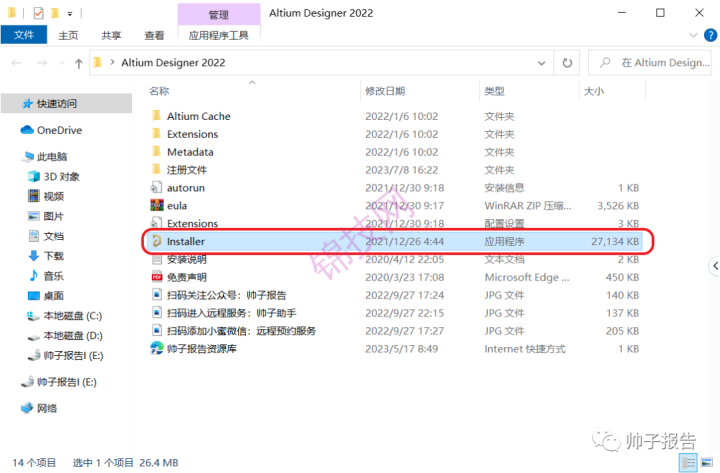Select 扫码添加小蜜微信 JPG file icon
Image resolution: width=720 pixels, height=473 pixels.
[157, 331]
